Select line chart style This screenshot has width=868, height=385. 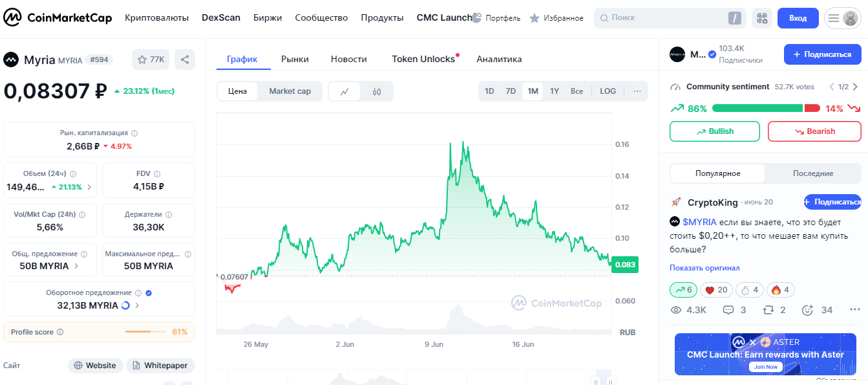pos(345,92)
